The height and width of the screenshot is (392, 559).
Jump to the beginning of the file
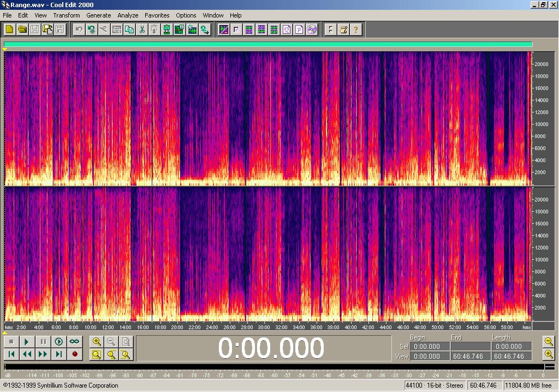click(x=11, y=354)
